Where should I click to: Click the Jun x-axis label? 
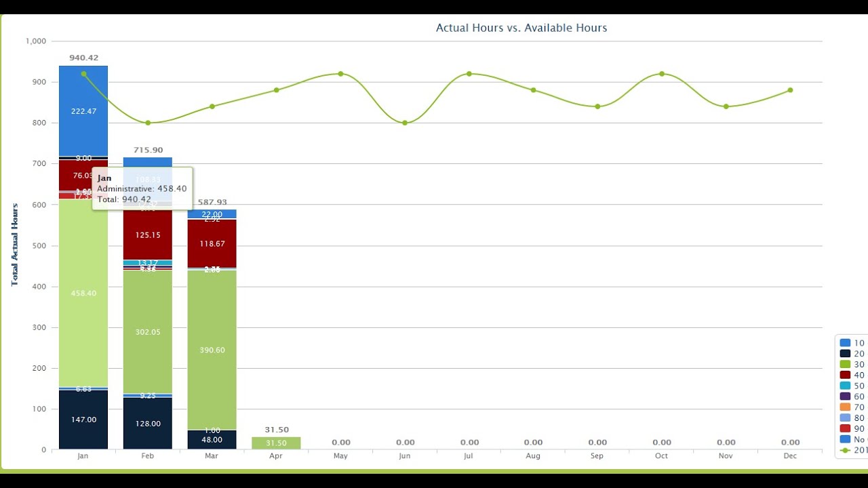pyautogui.click(x=405, y=456)
